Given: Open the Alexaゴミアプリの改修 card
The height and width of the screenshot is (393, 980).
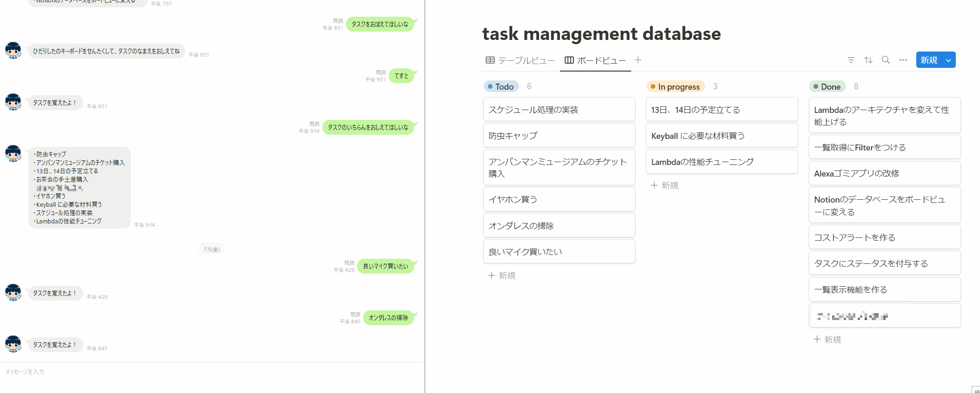Looking at the screenshot, I should 885,173.
